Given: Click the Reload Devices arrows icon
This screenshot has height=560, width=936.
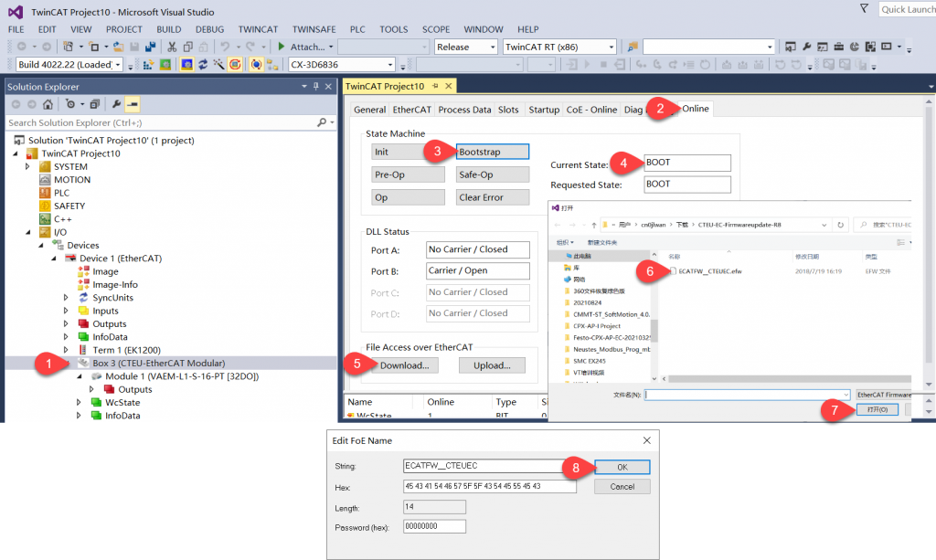Looking at the screenshot, I should [x=203, y=65].
